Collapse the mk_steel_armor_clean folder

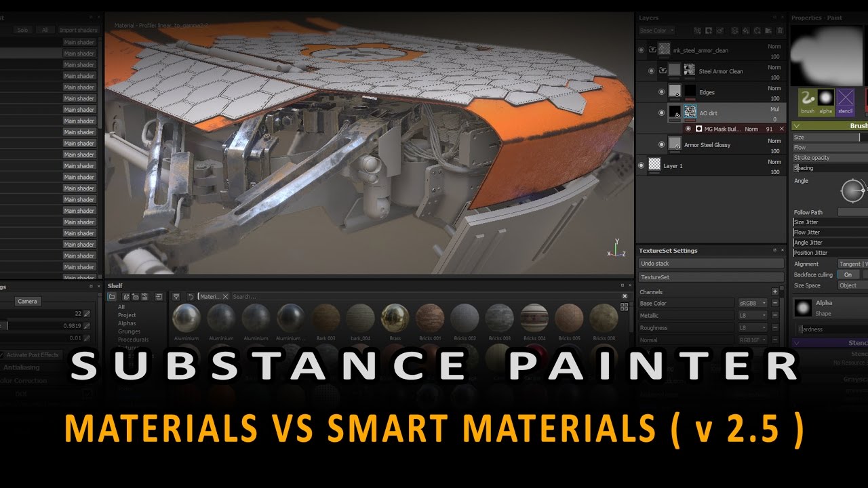point(652,49)
